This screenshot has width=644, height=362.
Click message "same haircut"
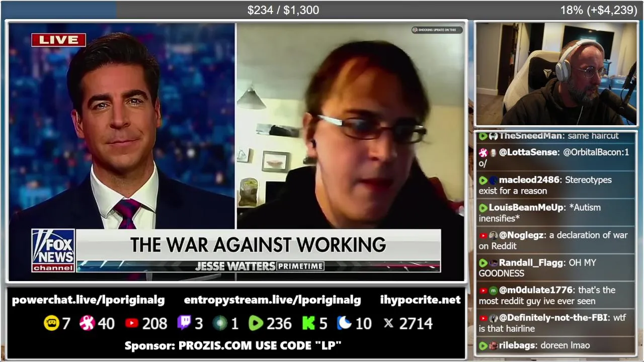coord(593,136)
